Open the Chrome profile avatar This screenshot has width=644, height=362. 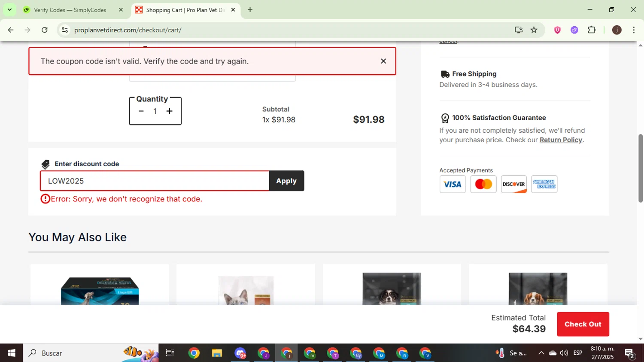pyautogui.click(x=617, y=30)
